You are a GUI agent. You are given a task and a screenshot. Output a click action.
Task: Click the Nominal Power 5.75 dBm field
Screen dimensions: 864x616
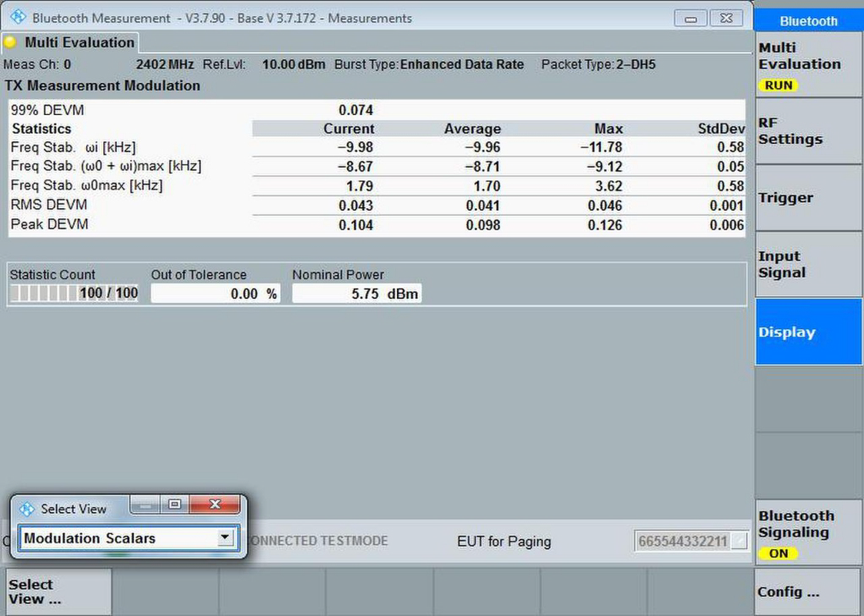356,294
